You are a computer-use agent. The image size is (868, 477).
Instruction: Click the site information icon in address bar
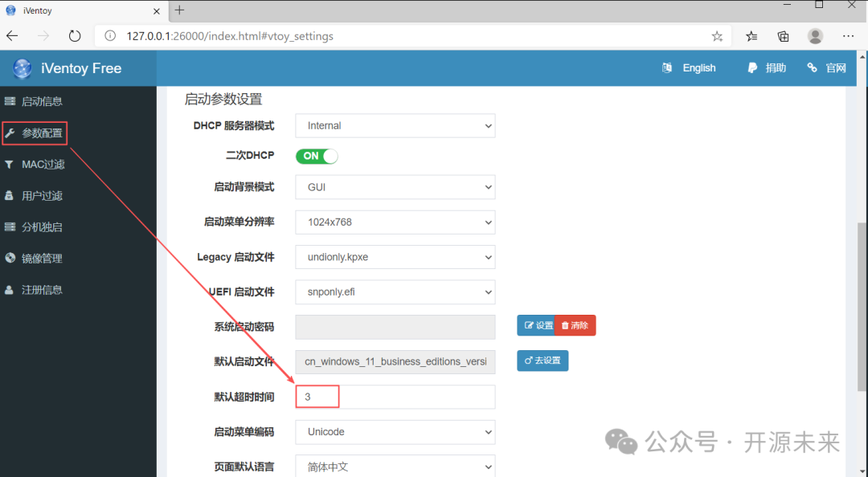tap(110, 36)
